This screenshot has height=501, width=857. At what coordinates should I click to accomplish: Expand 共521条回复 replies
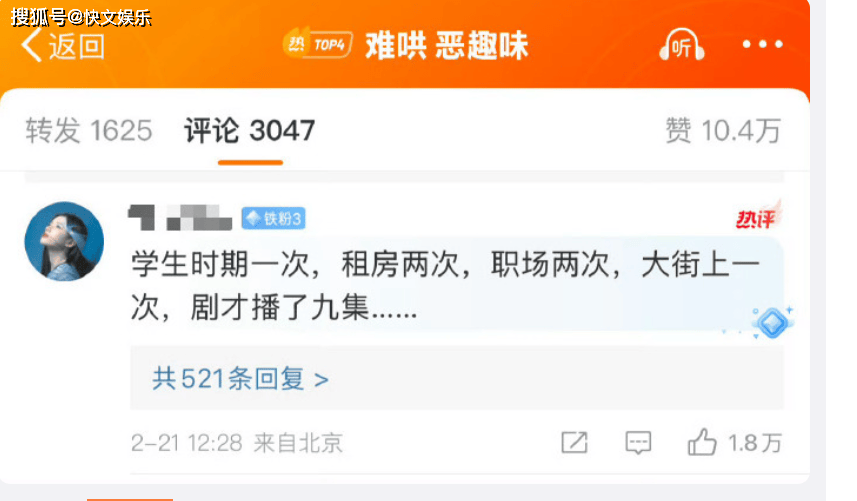[x=240, y=379]
